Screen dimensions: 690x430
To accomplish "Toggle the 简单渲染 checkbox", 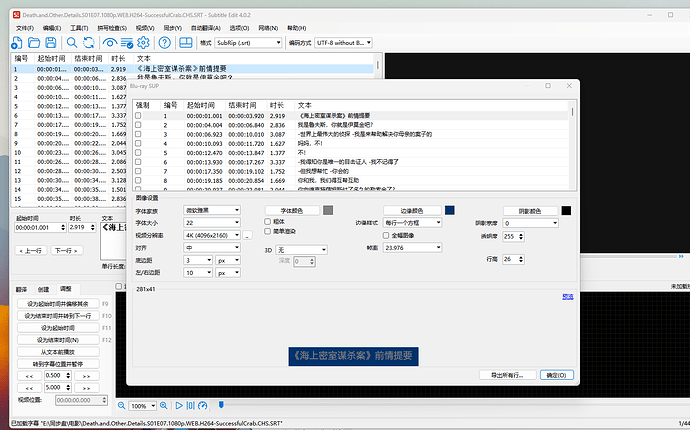I will click(x=265, y=231).
